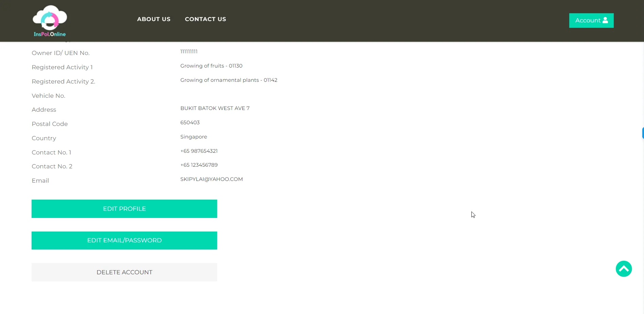Open Edit Email/Password
Image resolution: width=644 pixels, height=314 pixels.
124,240
